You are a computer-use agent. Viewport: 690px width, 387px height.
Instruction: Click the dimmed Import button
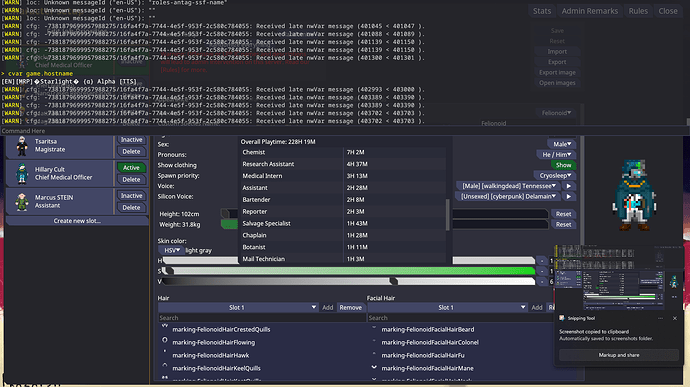557,52
